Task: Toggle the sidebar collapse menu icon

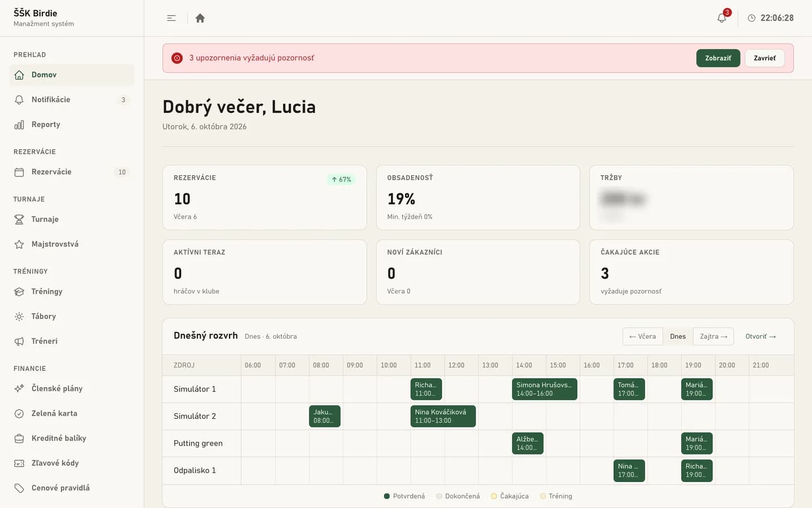Action: [x=171, y=18]
